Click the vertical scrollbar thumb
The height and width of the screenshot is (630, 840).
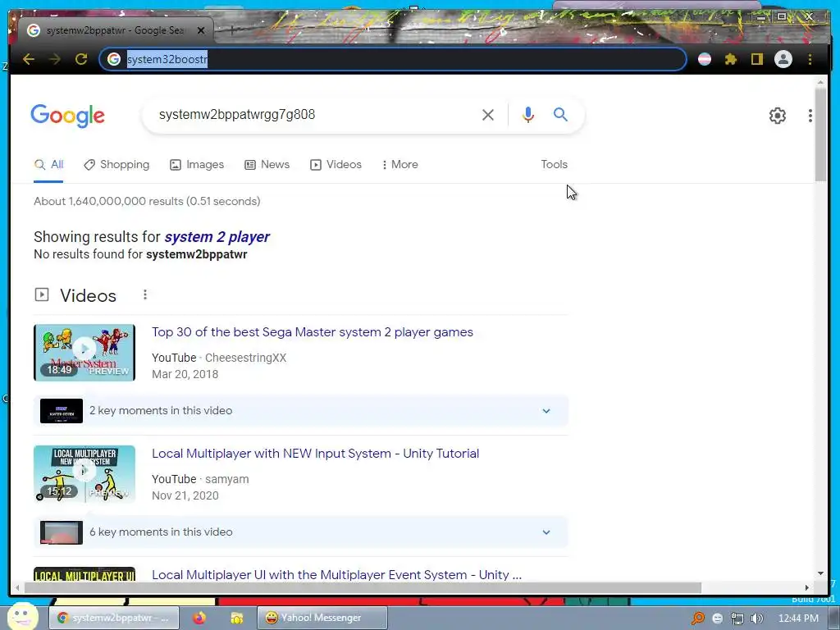pos(820,135)
